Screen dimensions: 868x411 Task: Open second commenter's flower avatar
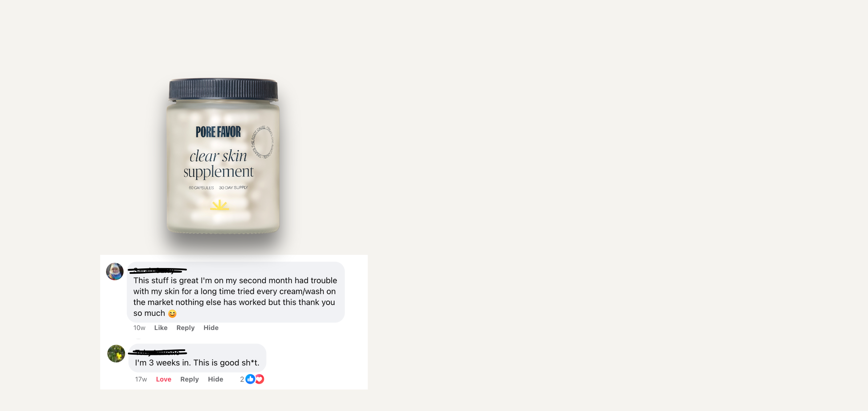pos(116,353)
